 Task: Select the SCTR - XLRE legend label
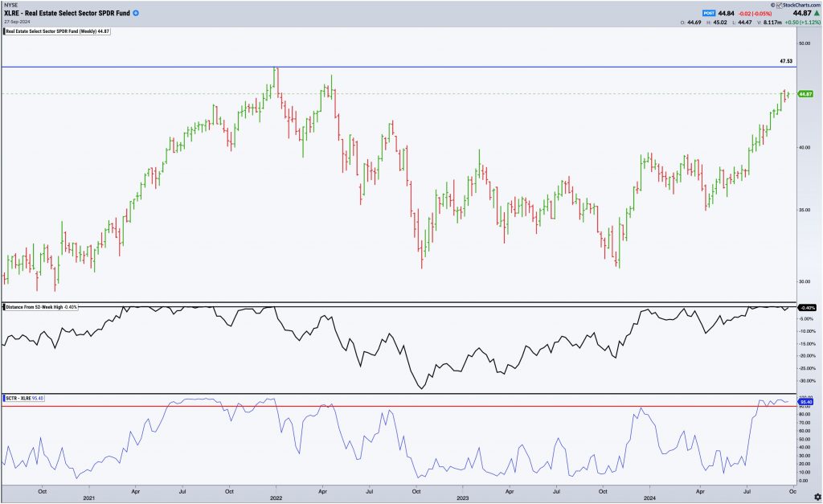pos(24,399)
